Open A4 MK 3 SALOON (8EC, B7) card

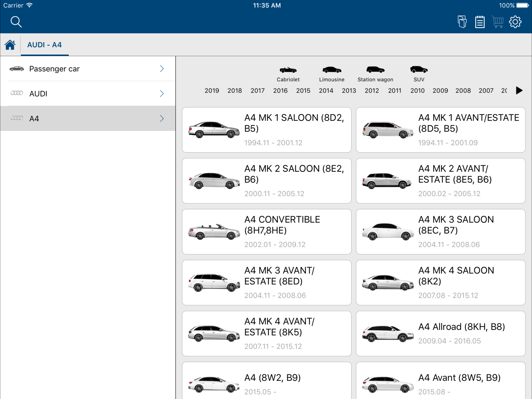(x=440, y=232)
